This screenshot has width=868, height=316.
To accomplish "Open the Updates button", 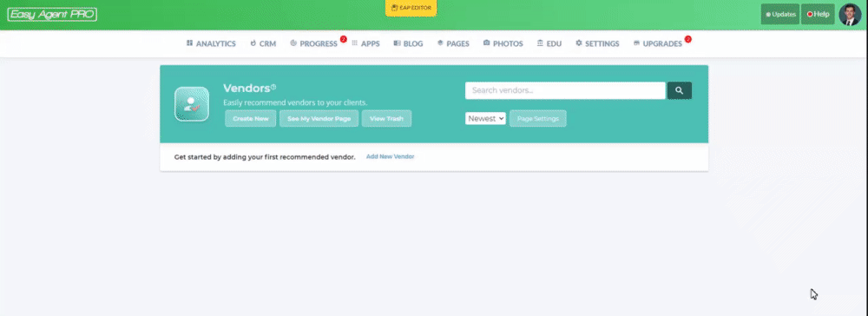I will click(x=780, y=15).
